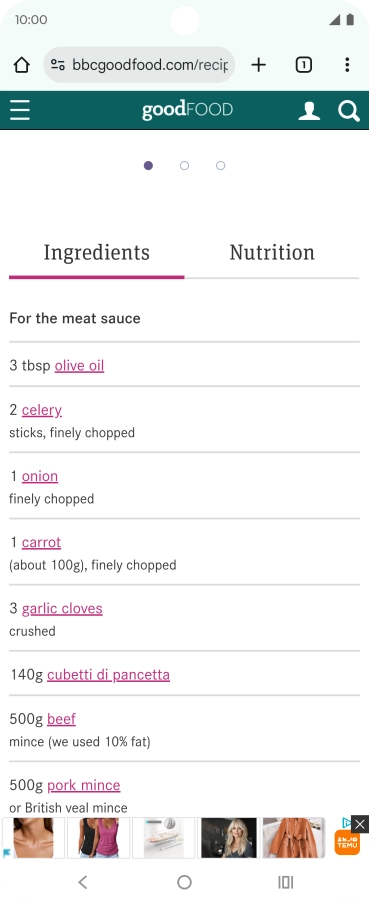This screenshot has height=904, width=369.
Task: Tap the site settings icon in address bar
Action: (x=58, y=65)
